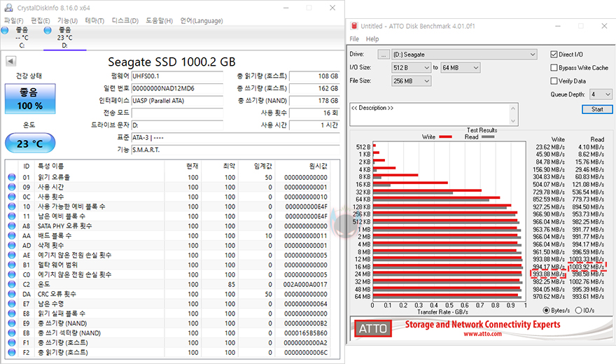Click status orb for attribute DA
Viewport: 616px width, 364px height.
[x=12, y=294]
